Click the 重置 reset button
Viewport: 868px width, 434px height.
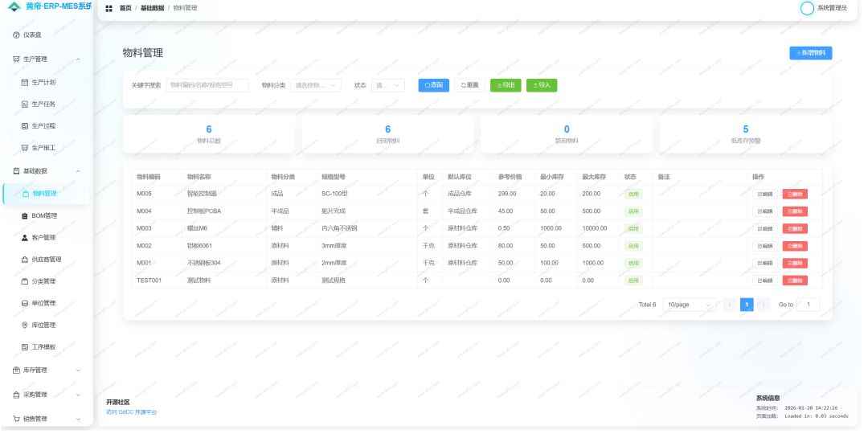tap(469, 85)
